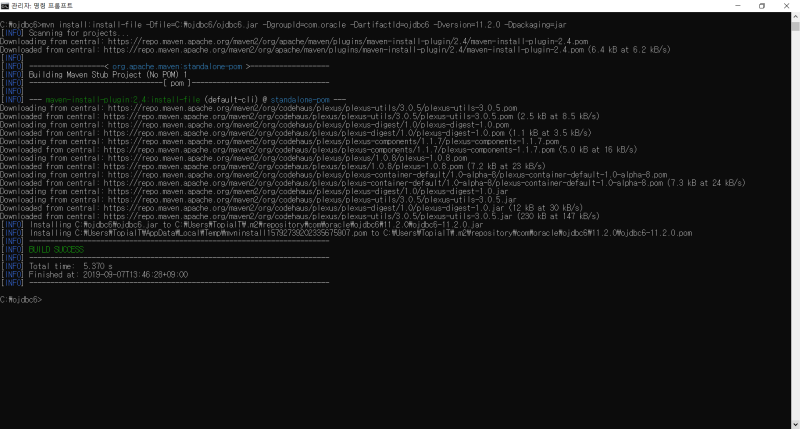Click the green BUILD SUCCESS text
Screen dimensions: 800x429
point(56,249)
